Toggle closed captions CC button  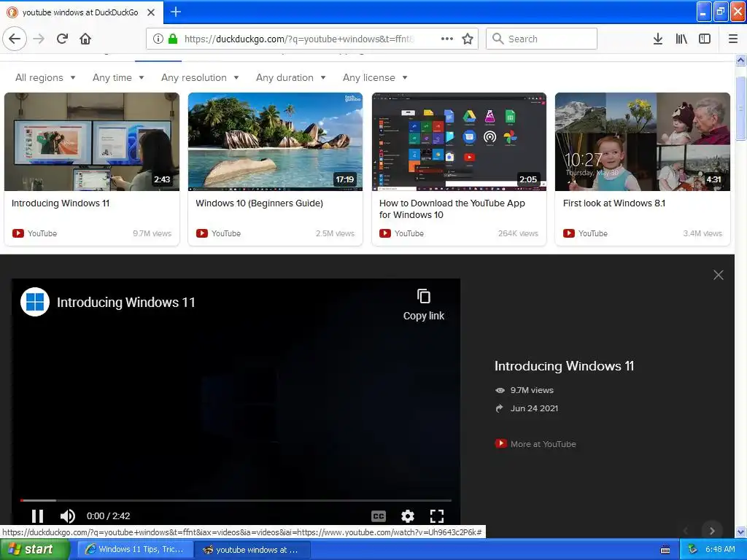(379, 516)
